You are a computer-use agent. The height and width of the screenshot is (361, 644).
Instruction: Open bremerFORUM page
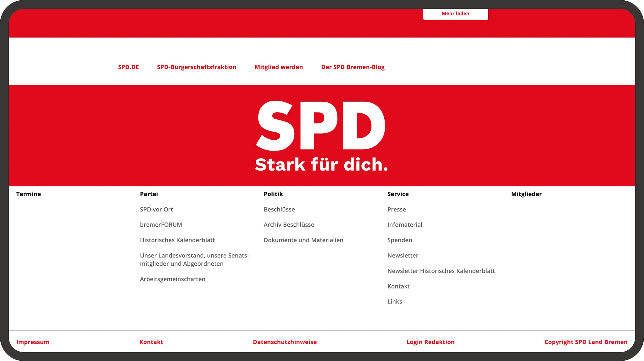[161, 225]
